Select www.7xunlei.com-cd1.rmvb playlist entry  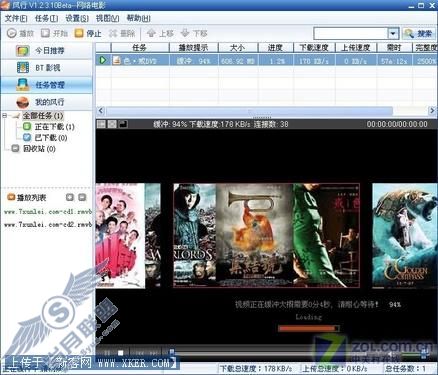click(48, 212)
